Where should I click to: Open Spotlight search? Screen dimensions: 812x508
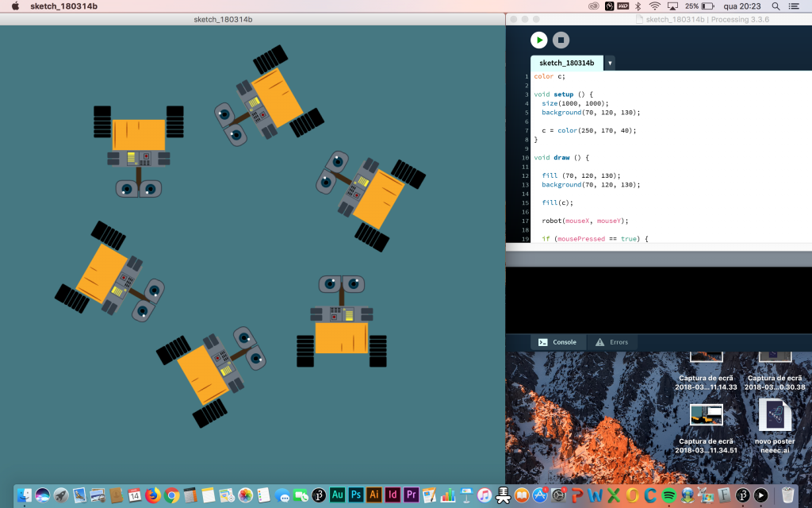point(776,6)
